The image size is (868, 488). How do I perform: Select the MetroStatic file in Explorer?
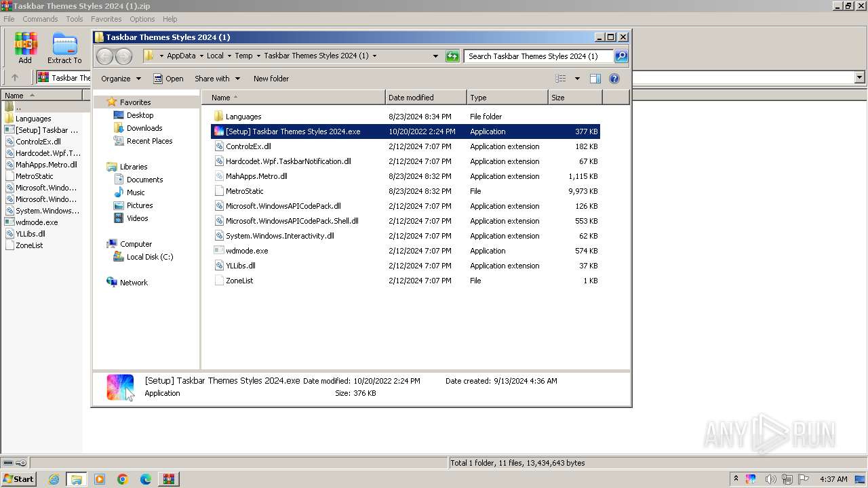click(x=245, y=191)
